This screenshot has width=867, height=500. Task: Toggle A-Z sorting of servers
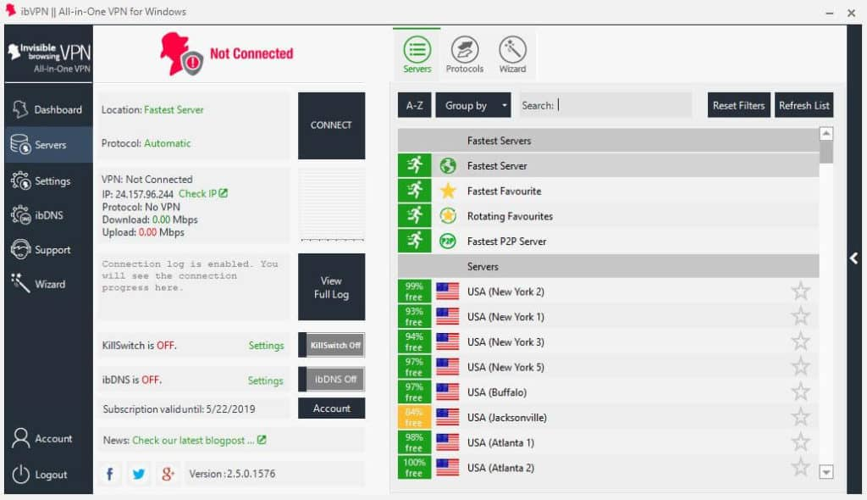[x=414, y=105]
